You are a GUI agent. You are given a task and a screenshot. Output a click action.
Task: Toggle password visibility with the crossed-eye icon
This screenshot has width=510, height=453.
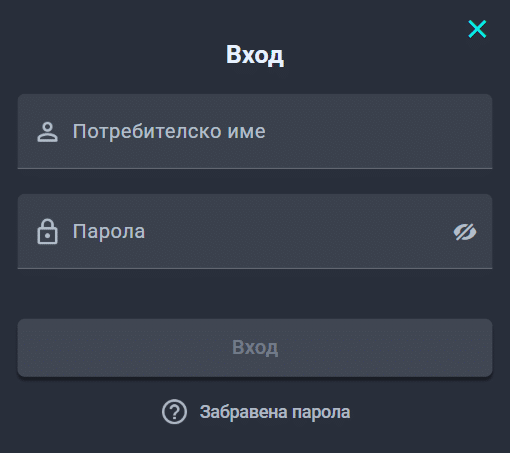pyautogui.click(x=465, y=232)
